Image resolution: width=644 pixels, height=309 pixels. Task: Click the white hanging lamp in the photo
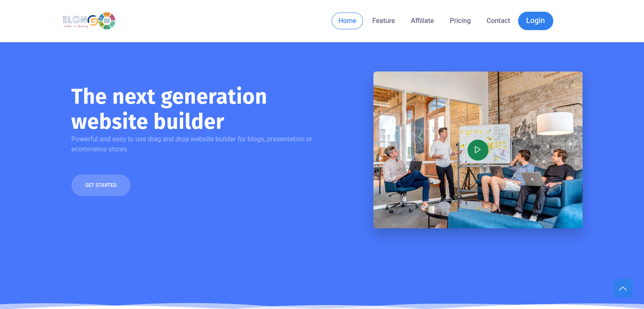point(555,123)
